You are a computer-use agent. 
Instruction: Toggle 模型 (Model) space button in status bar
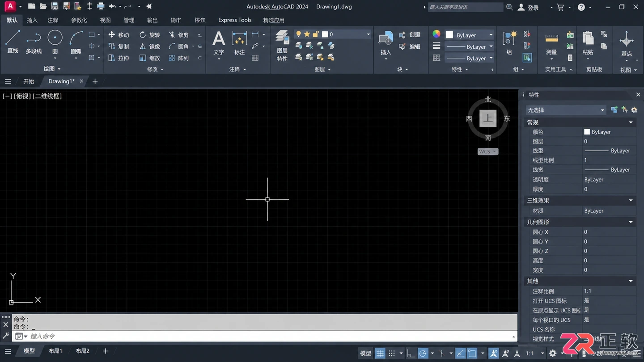coord(365,353)
